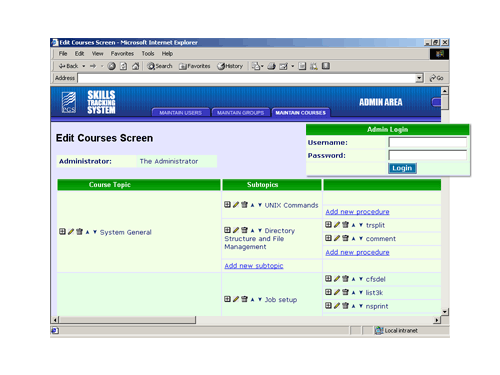Click the horizontal scrollbar thumb
The width and height of the screenshot is (500, 375).
coord(127,320)
